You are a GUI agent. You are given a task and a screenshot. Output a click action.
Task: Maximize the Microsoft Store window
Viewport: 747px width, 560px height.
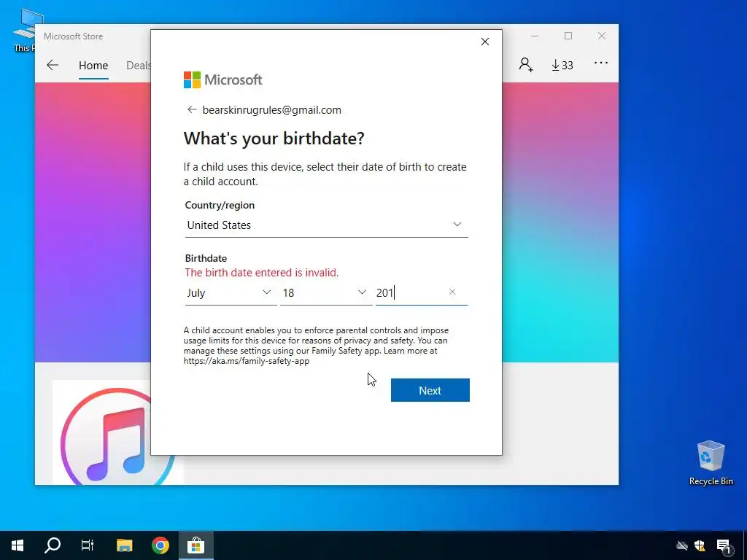pyautogui.click(x=568, y=36)
